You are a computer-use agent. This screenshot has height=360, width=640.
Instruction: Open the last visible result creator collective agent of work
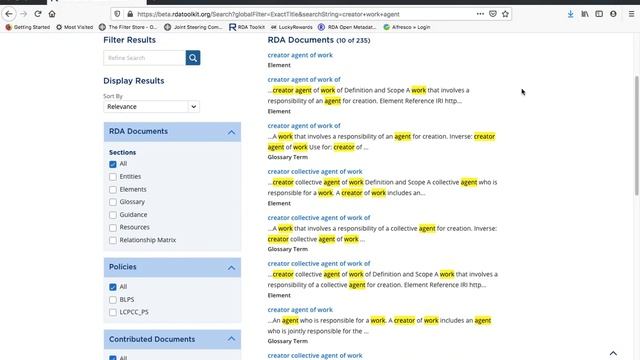[x=315, y=356]
